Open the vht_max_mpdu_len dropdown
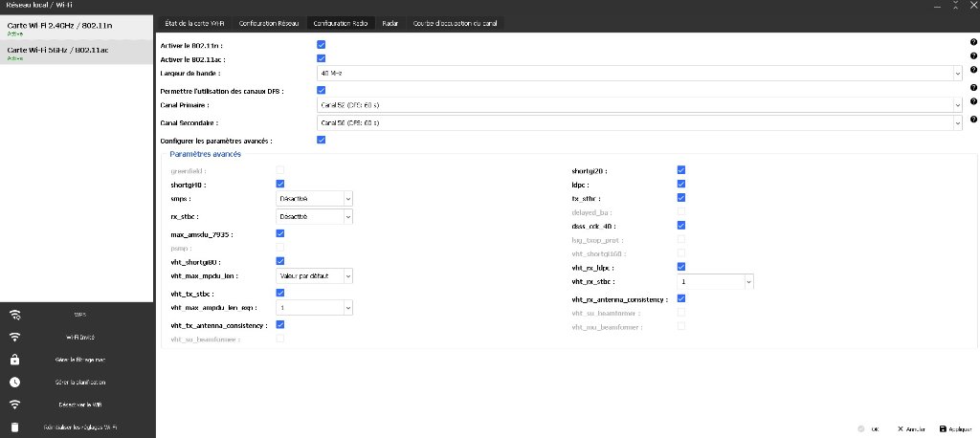The image size is (980, 438). coord(314,275)
